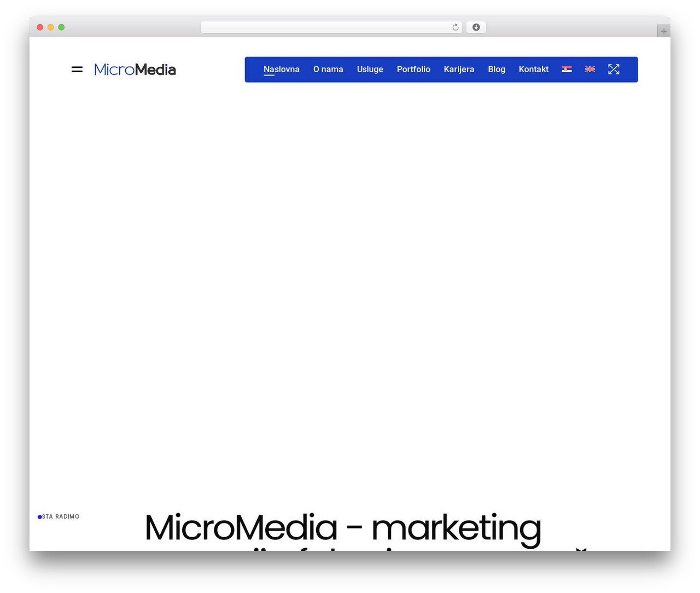Viewport: 700px width, 593px height.
Task: Switch to English via the UK flag icon
Action: pyautogui.click(x=590, y=69)
